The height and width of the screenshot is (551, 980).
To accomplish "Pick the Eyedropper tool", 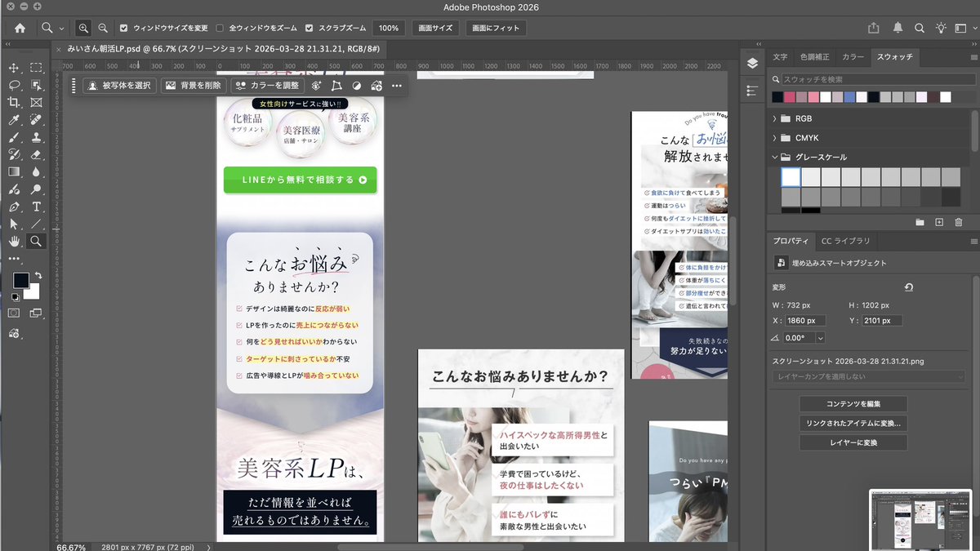I will [11, 120].
